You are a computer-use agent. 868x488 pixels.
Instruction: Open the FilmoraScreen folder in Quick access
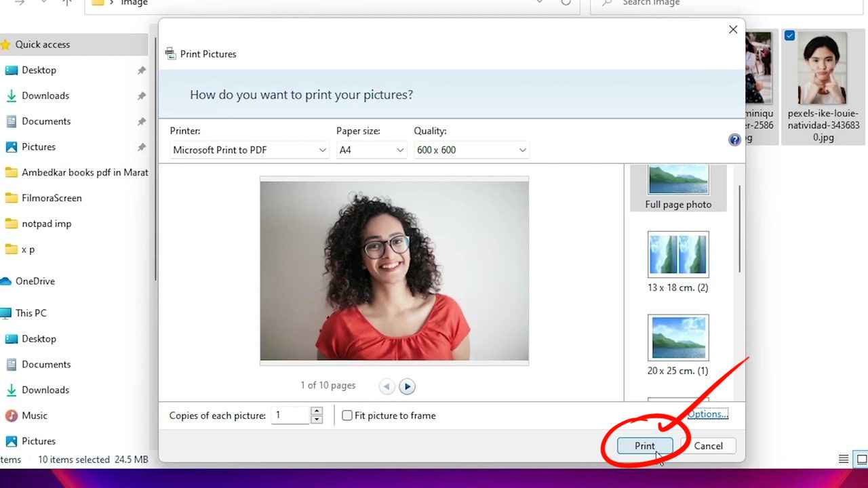[x=51, y=198]
